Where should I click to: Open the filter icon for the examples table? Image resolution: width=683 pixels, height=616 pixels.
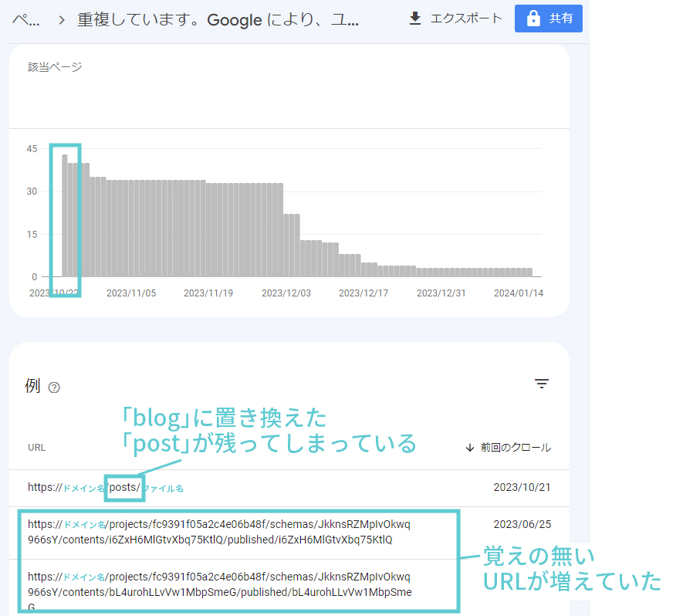click(542, 384)
